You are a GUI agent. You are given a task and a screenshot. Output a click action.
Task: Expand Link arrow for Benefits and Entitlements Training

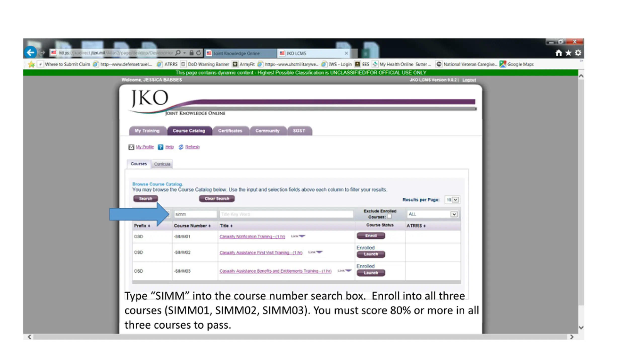[x=348, y=270]
